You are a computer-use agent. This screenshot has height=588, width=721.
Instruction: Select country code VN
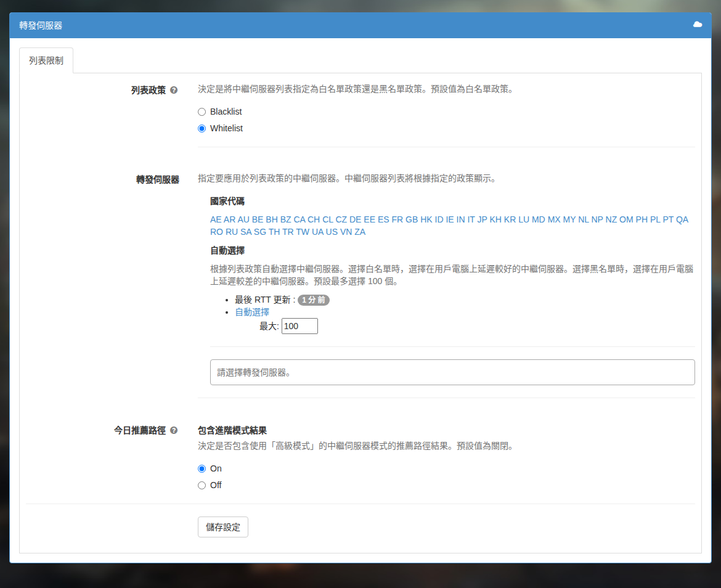click(x=346, y=232)
